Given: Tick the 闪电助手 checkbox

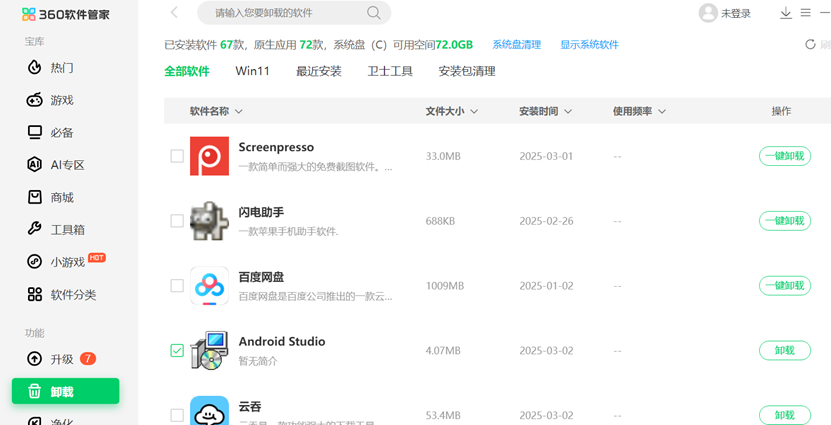Looking at the screenshot, I should click(x=177, y=221).
